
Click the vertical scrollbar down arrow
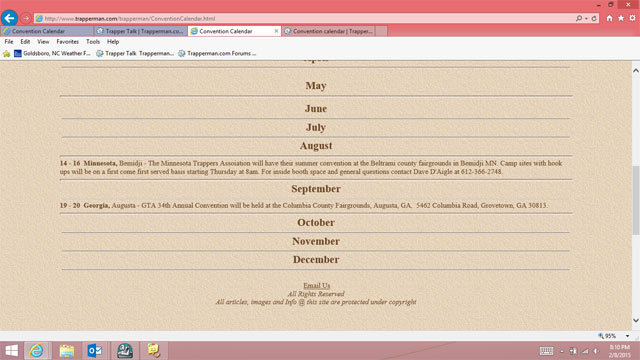(636, 320)
